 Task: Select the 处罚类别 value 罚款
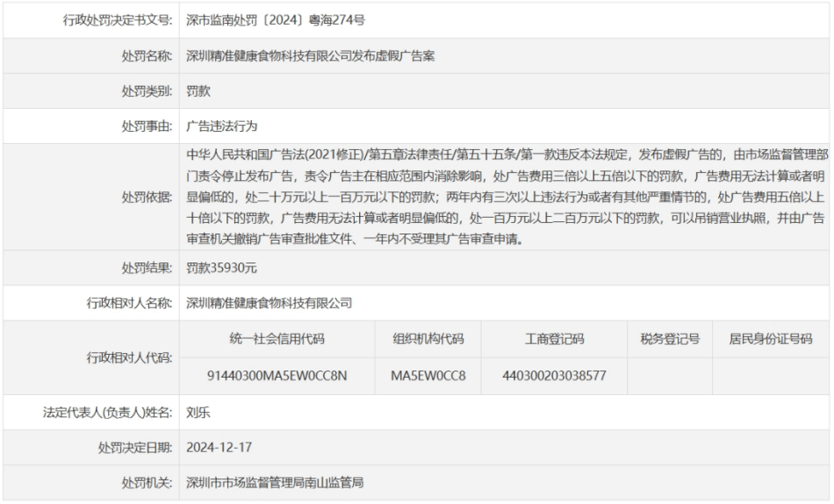click(198, 91)
